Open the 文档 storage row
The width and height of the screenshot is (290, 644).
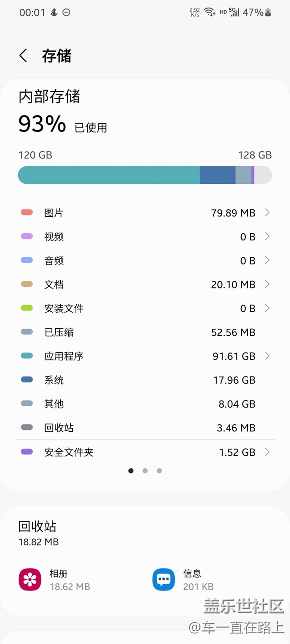(145, 285)
